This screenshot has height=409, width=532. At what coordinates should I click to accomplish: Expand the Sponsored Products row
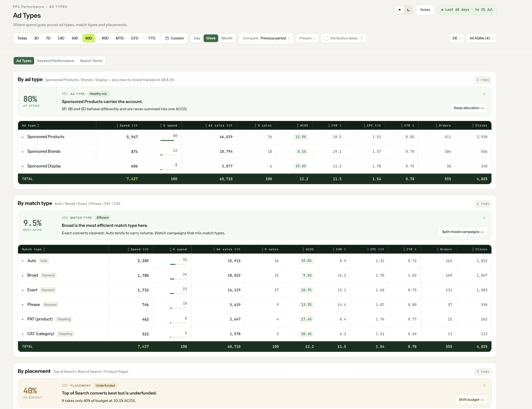coord(23,137)
